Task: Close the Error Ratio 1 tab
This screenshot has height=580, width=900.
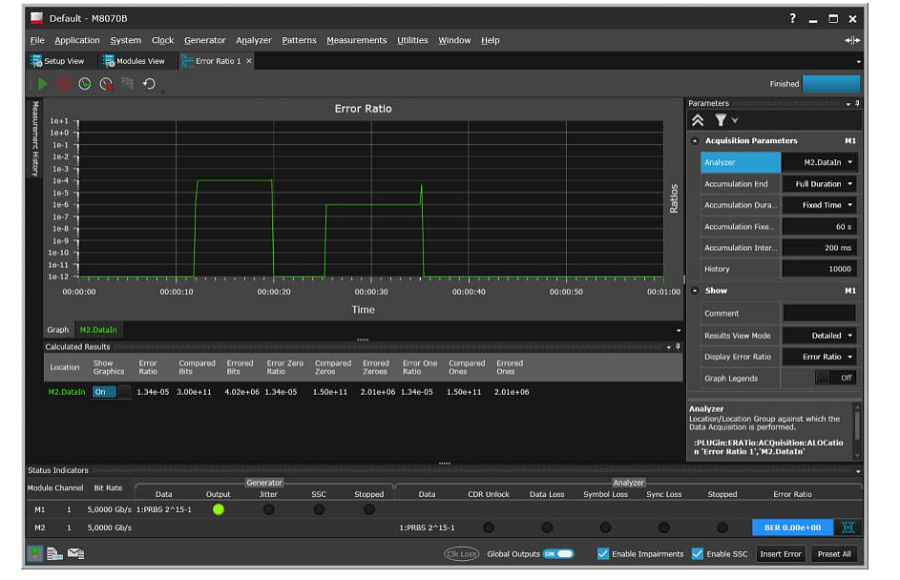Action: (249, 61)
